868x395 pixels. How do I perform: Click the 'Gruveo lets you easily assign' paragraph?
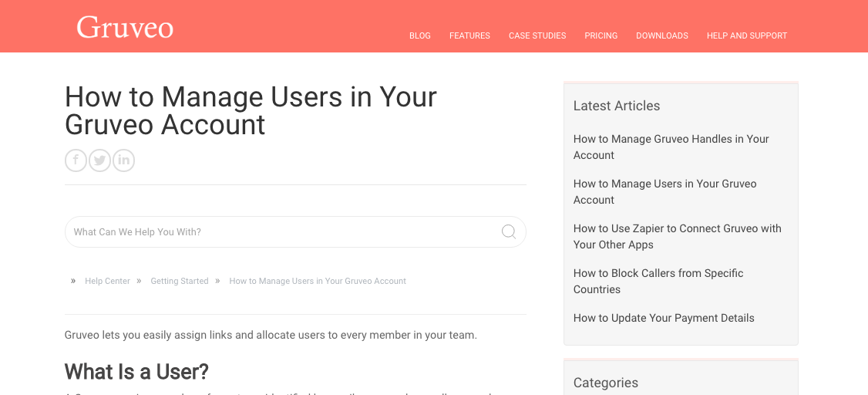click(271, 335)
